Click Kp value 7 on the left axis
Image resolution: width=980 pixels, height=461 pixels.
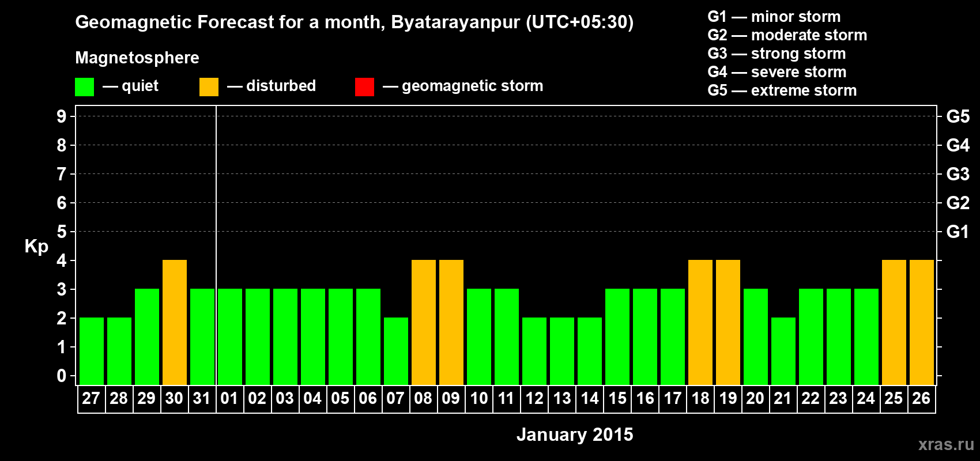[62, 174]
